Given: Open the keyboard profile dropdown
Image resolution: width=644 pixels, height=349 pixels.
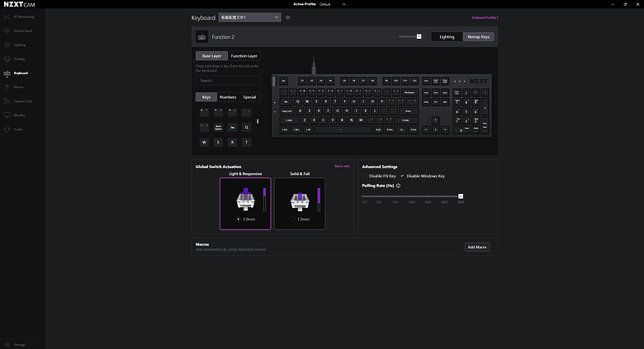Looking at the screenshot, I should [x=249, y=17].
